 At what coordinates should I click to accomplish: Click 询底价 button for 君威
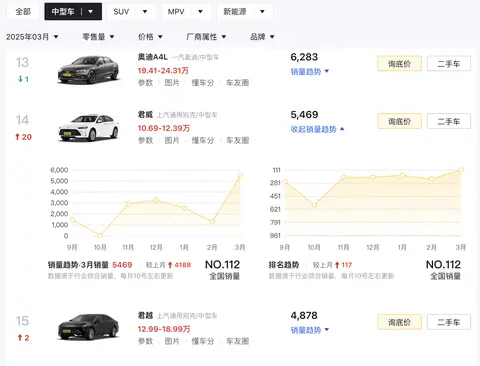coord(399,121)
